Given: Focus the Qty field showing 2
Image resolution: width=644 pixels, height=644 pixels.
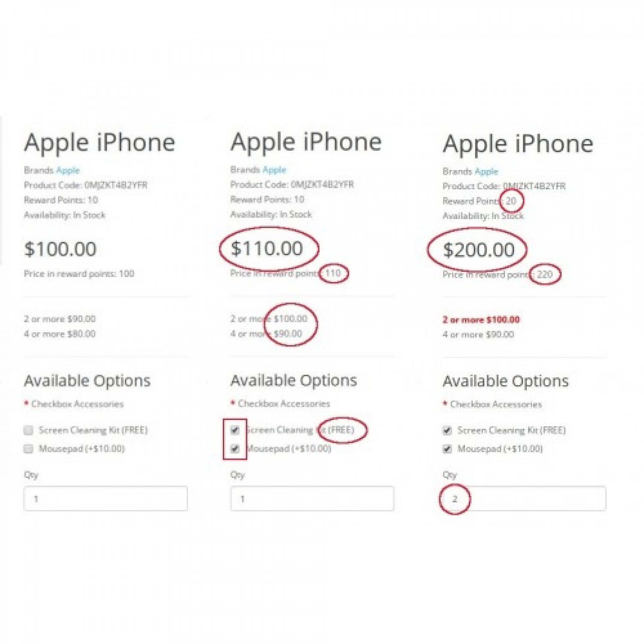Looking at the screenshot, I should tap(524, 498).
